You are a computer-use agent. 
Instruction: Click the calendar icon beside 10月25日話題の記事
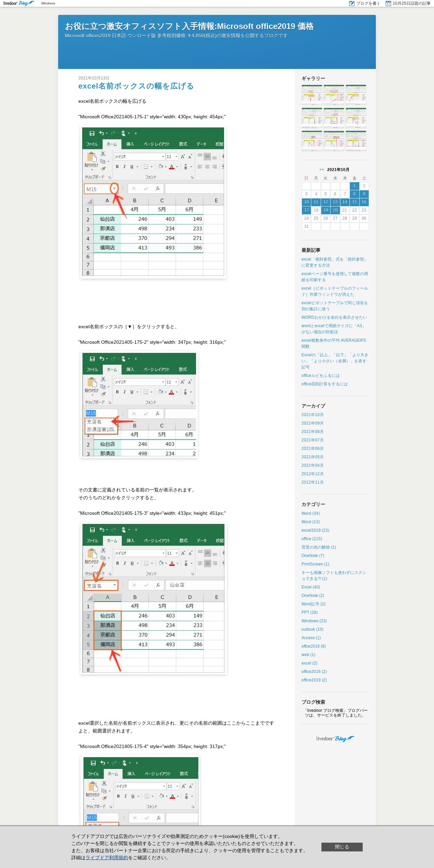(388, 3)
